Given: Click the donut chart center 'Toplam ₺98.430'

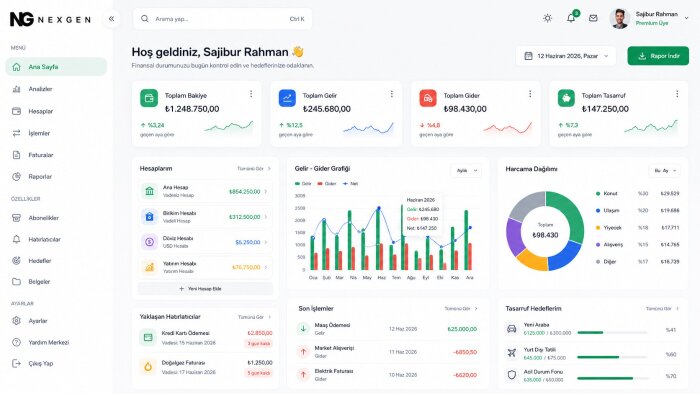Looking at the screenshot, I should [545, 231].
